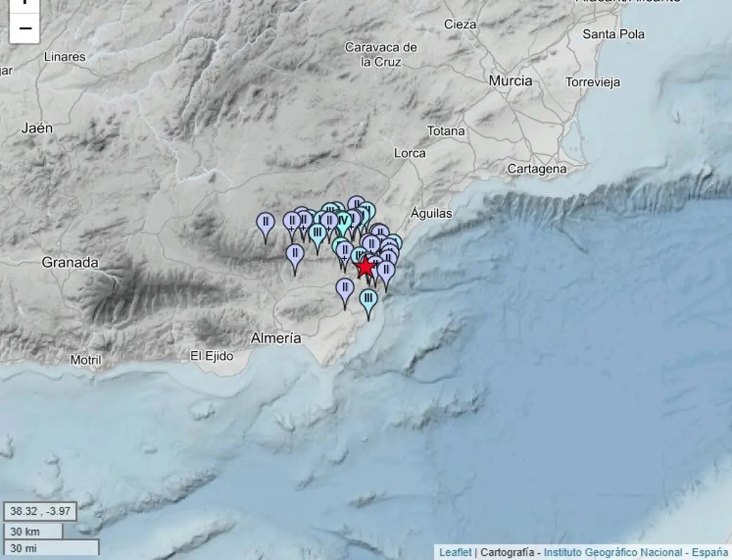Screen dimensions: 732x560
Task: Select the intensity IV marker
Action: [343, 223]
